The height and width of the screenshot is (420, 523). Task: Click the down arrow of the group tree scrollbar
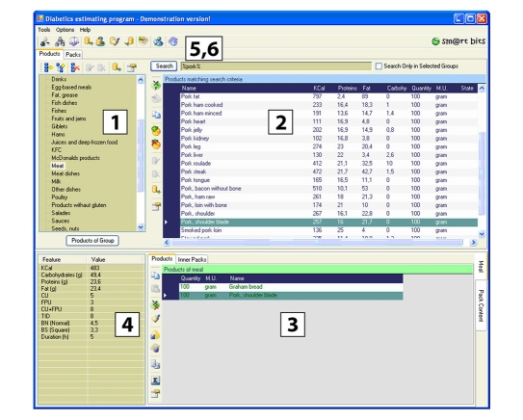pyautogui.click(x=141, y=227)
